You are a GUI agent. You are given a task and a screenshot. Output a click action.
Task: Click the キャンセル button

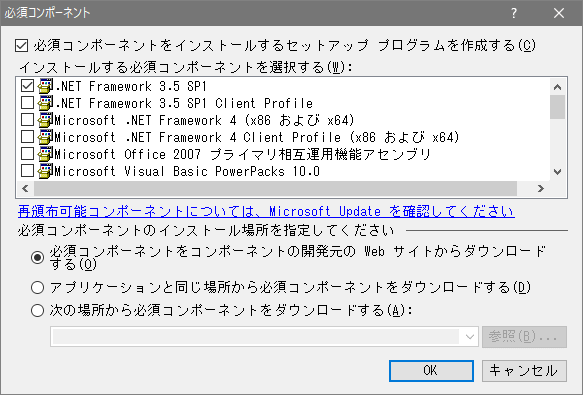[524, 370]
